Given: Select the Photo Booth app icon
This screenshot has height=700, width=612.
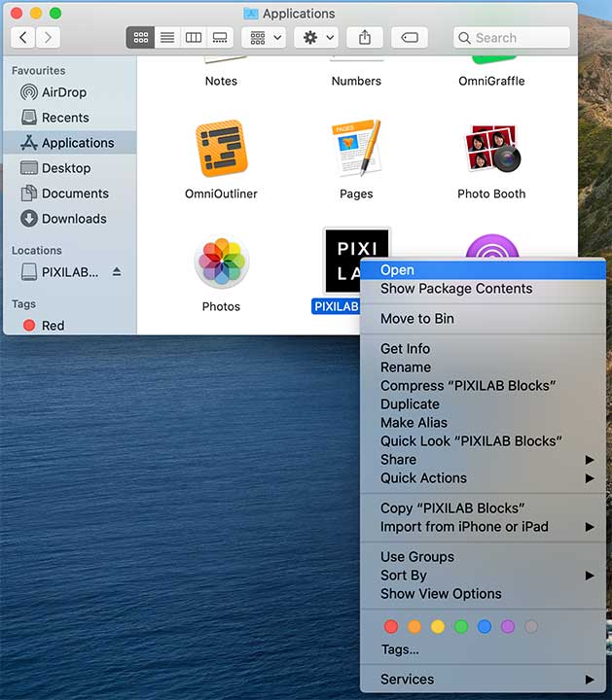Looking at the screenshot, I should (x=492, y=148).
